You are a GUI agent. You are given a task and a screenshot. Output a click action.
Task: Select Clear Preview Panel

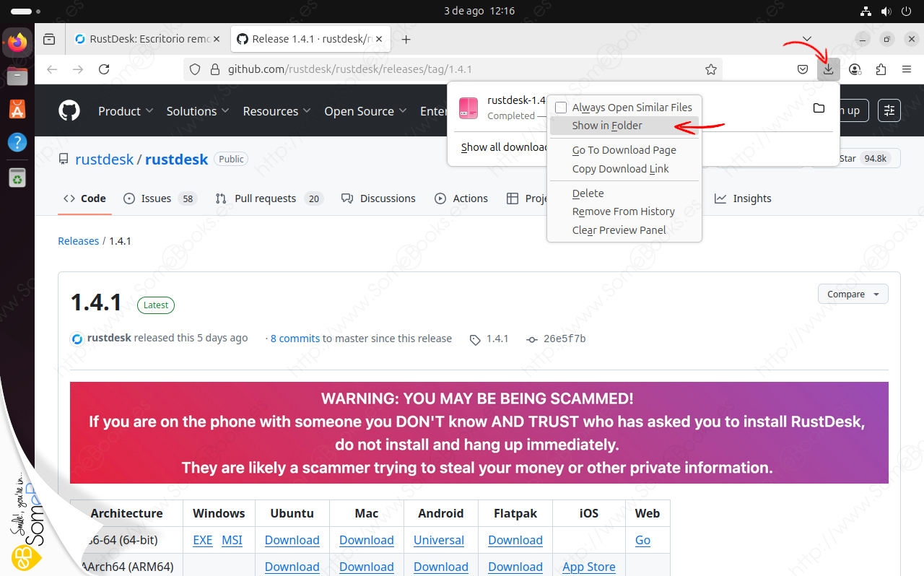tap(624, 230)
